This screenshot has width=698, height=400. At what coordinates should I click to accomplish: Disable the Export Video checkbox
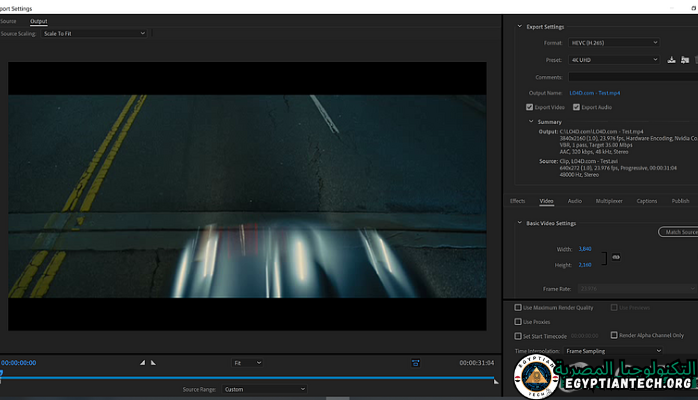pos(530,107)
